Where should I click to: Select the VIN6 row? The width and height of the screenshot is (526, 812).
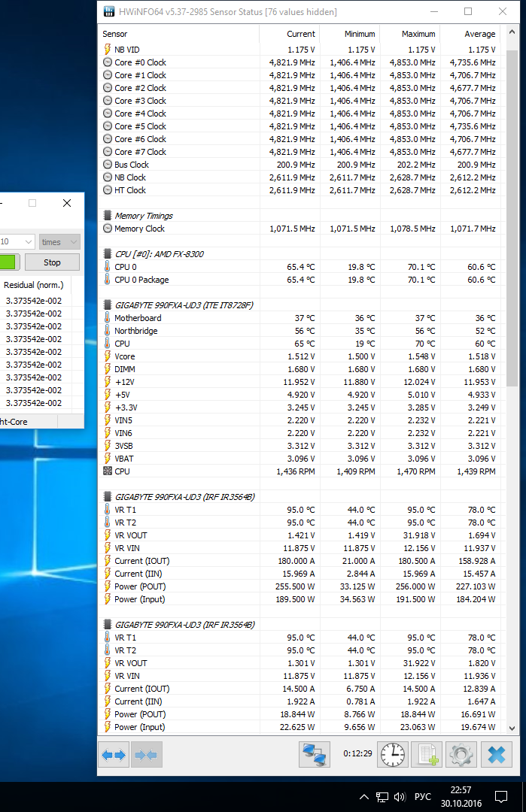(299, 433)
